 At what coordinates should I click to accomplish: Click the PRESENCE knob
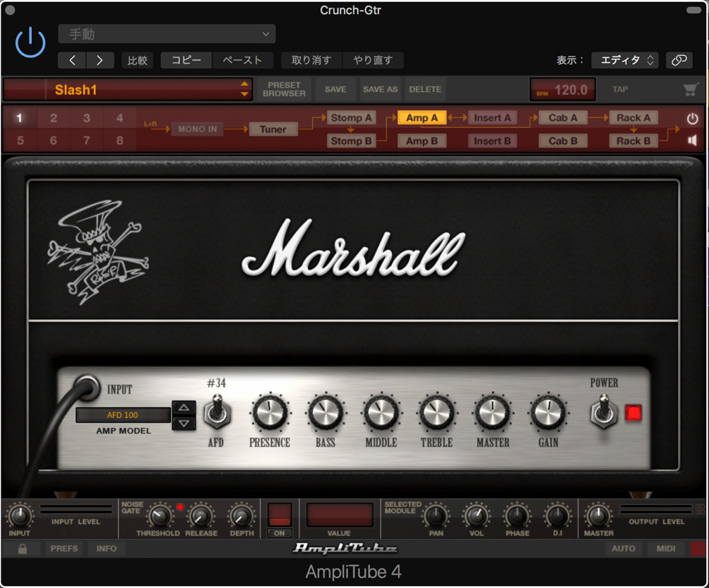coord(270,412)
